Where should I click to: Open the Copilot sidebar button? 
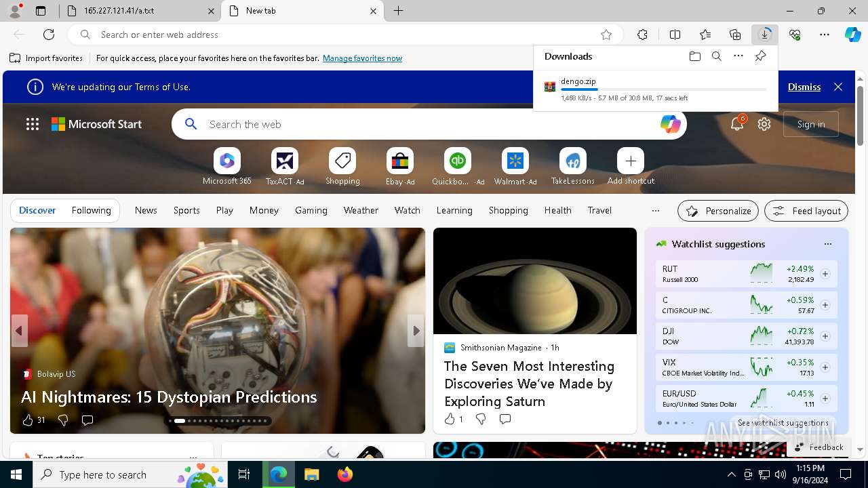click(x=852, y=35)
